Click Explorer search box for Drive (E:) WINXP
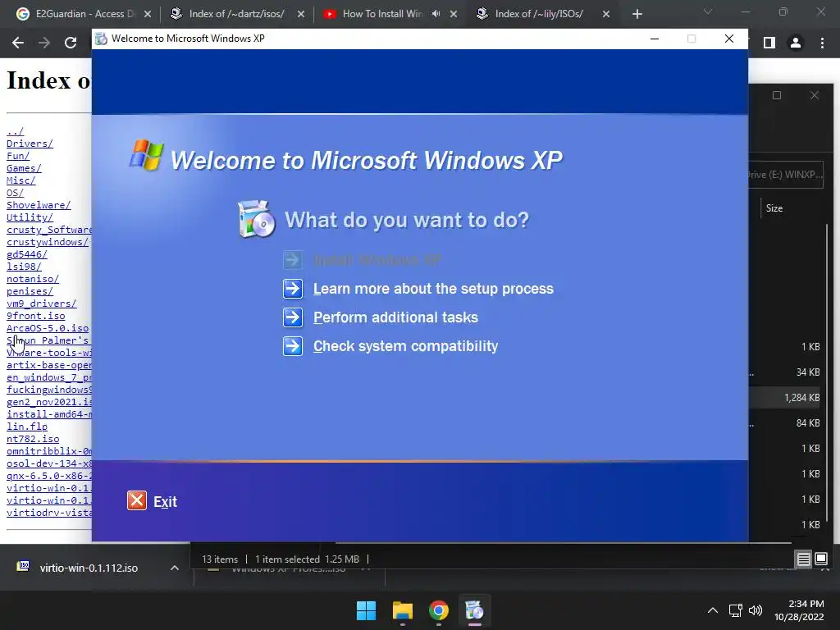The height and width of the screenshot is (630, 840). tap(785, 175)
